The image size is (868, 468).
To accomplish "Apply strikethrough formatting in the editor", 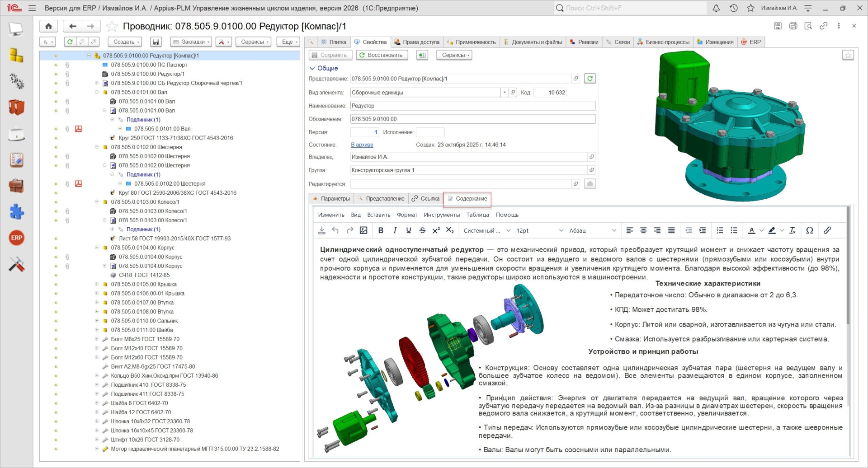I will [x=422, y=230].
